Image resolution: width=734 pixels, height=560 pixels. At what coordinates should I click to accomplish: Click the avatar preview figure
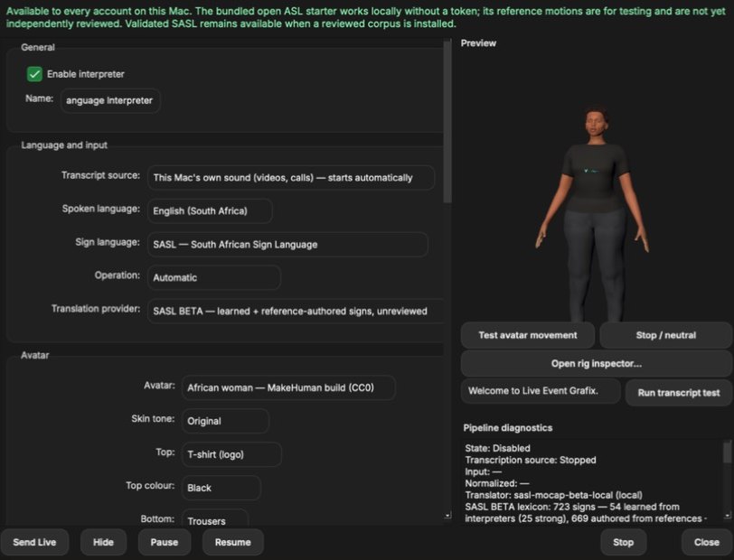click(593, 213)
